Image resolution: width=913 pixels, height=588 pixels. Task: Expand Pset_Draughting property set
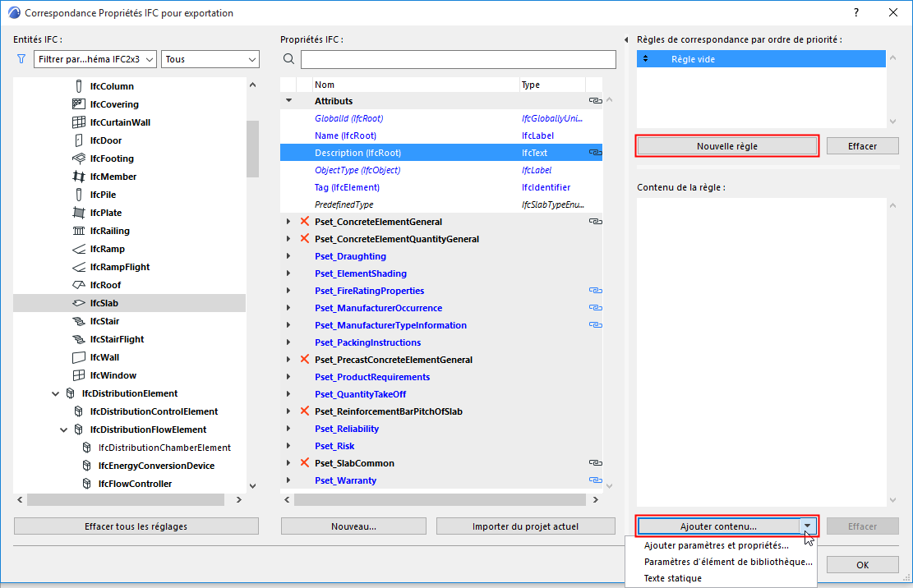point(288,256)
